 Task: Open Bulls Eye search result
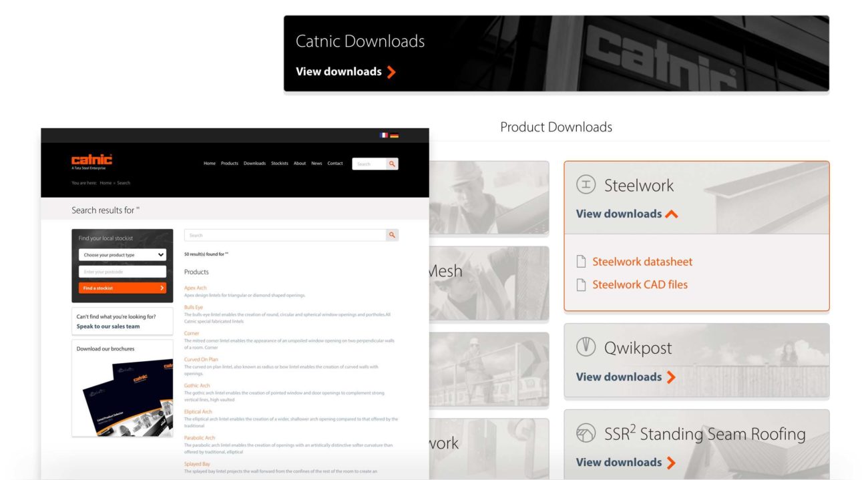194,307
